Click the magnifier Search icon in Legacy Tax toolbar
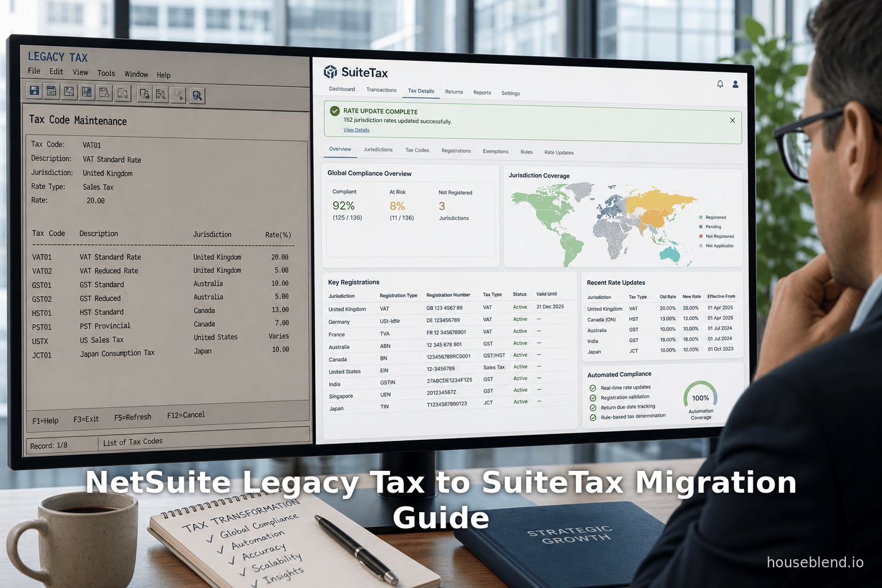This screenshot has height=588, width=882. point(197,95)
